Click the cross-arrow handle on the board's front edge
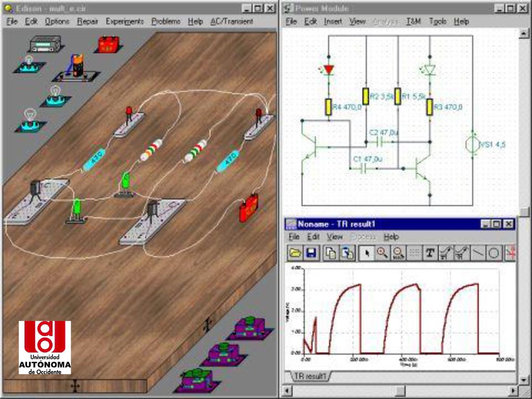This screenshot has width=532, height=399. 75,386
